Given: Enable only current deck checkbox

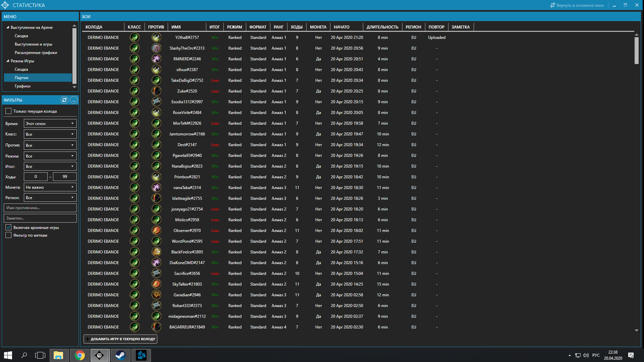Looking at the screenshot, I should pyautogui.click(x=9, y=111).
